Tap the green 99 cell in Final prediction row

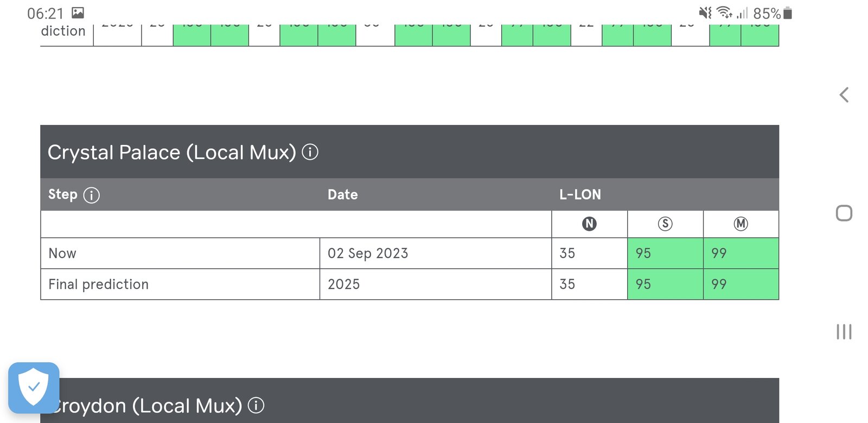tap(741, 284)
